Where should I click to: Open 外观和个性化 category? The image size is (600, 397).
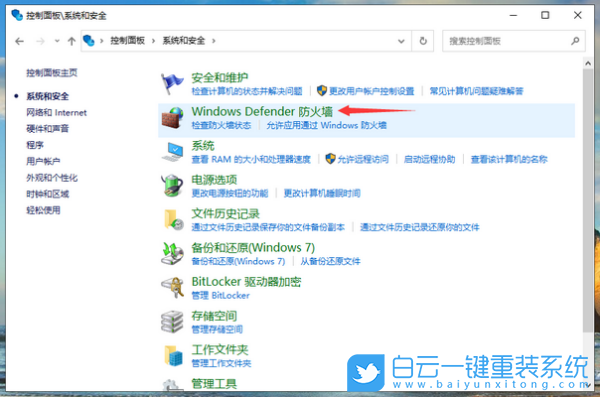pos(52,178)
